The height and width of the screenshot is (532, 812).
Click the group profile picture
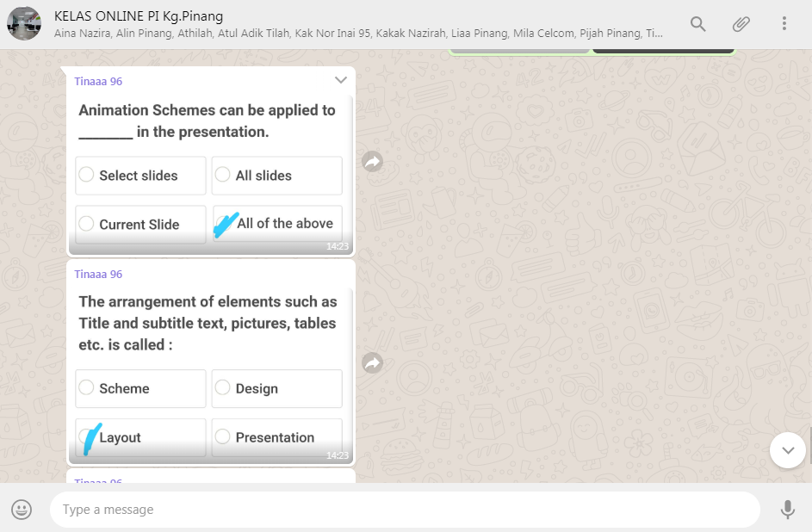(x=23, y=24)
